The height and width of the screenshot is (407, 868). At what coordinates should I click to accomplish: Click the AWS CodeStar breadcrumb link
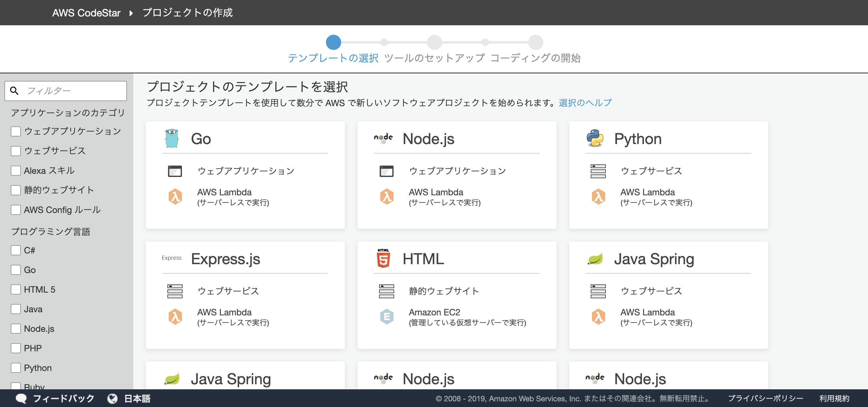pyautogui.click(x=86, y=13)
